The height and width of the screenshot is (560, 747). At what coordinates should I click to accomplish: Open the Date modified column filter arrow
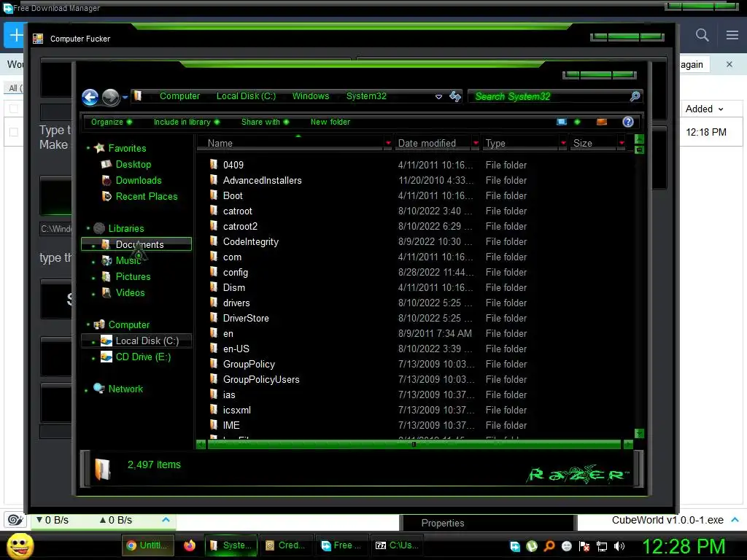click(x=476, y=143)
